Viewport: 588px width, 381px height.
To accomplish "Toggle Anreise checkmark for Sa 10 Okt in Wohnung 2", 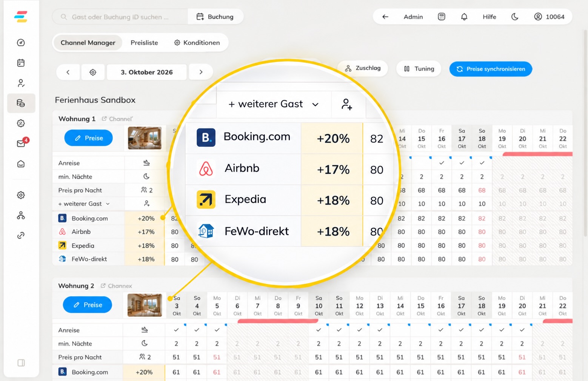I will tap(319, 330).
